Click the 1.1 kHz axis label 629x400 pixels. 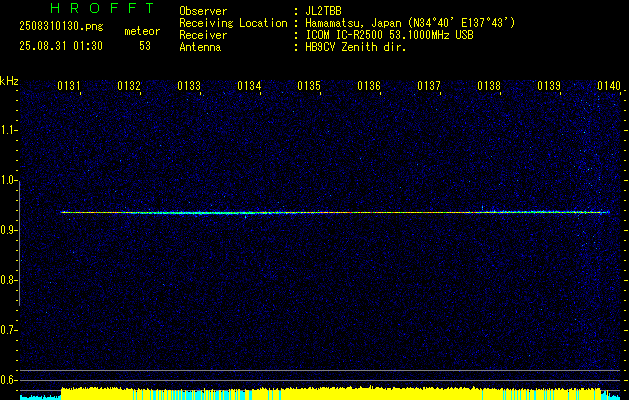click(8, 130)
